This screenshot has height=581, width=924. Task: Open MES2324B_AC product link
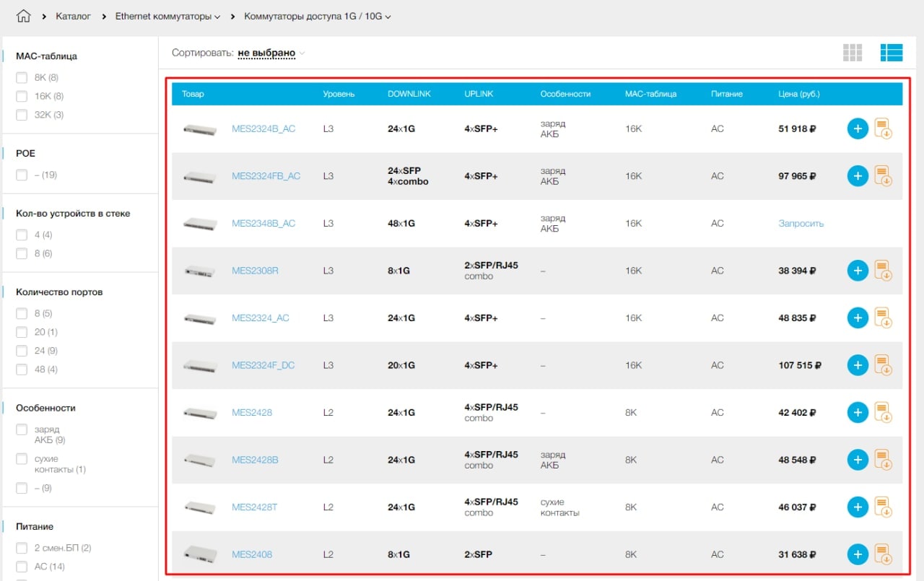pos(263,129)
